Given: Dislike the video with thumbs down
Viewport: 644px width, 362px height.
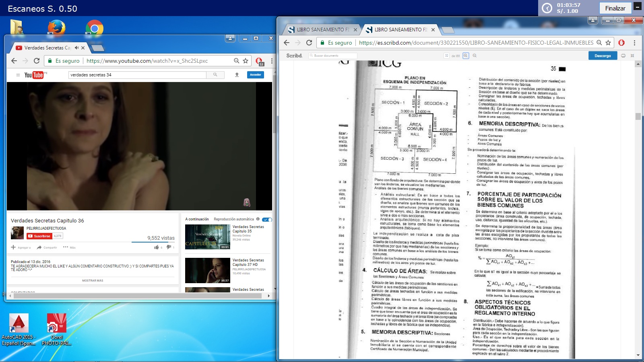Looking at the screenshot, I should [x=169, y=247].
